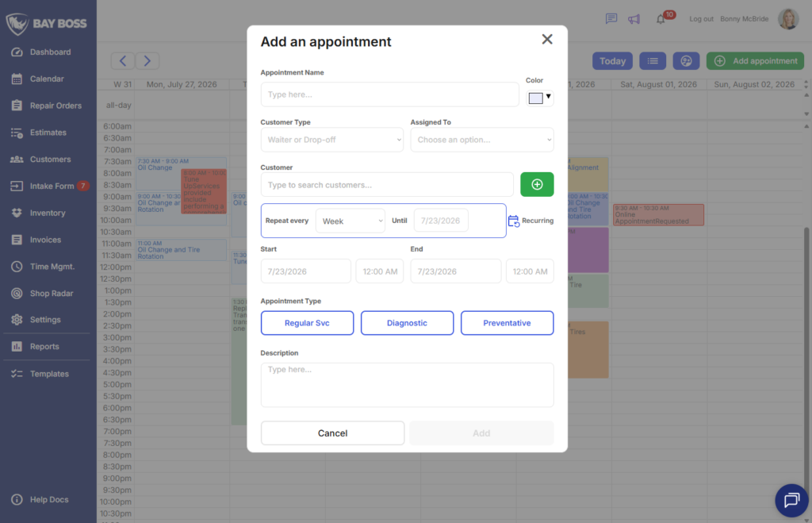Click the Until date field

[x=441, y=221]
